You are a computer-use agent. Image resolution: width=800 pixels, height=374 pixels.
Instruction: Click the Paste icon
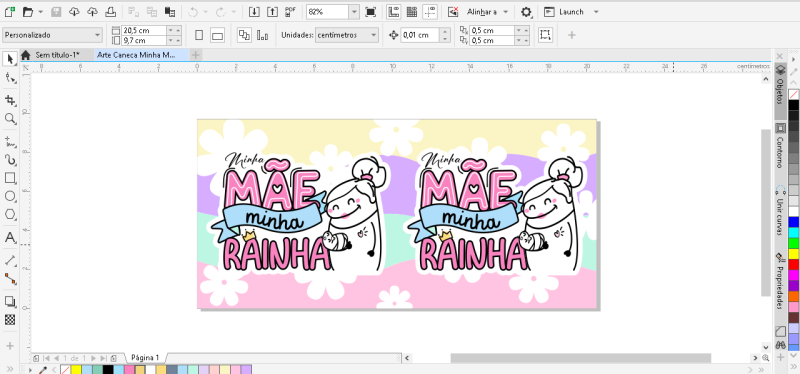(x=170, y=11)
